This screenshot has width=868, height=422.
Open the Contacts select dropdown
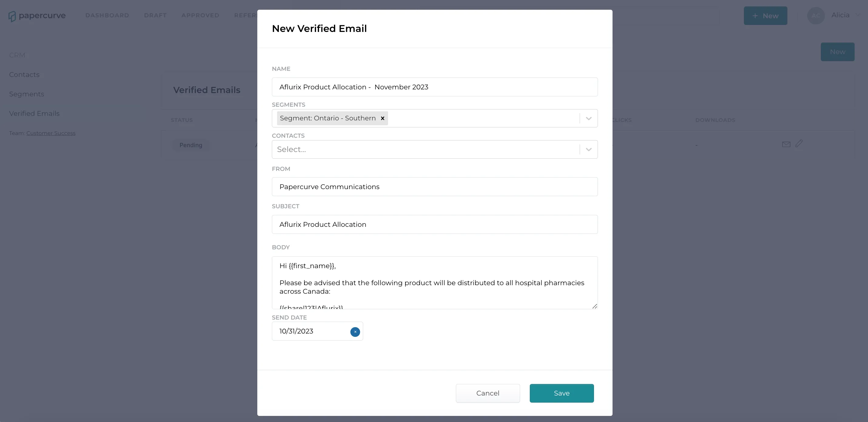[x=435, y=149]
